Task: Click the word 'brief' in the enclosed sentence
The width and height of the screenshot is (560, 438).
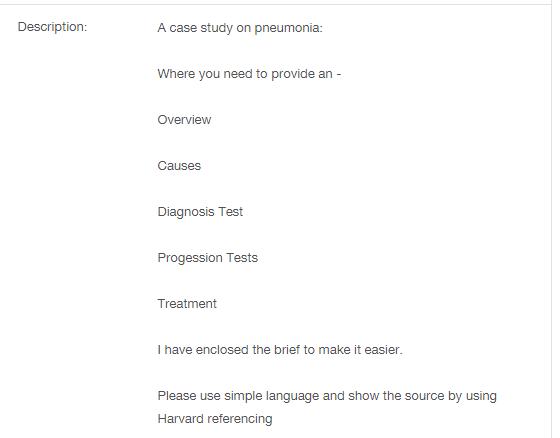Action: 287,350
